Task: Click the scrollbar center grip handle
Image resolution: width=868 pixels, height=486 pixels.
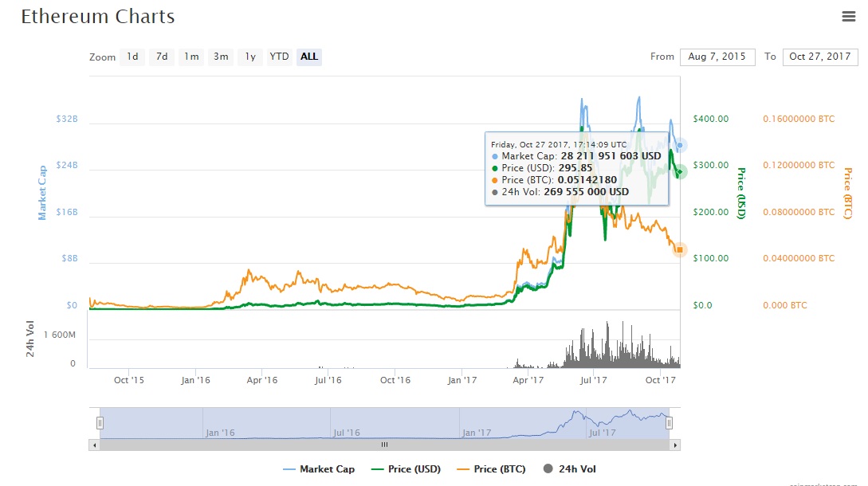Action: (x=384, y=445)
